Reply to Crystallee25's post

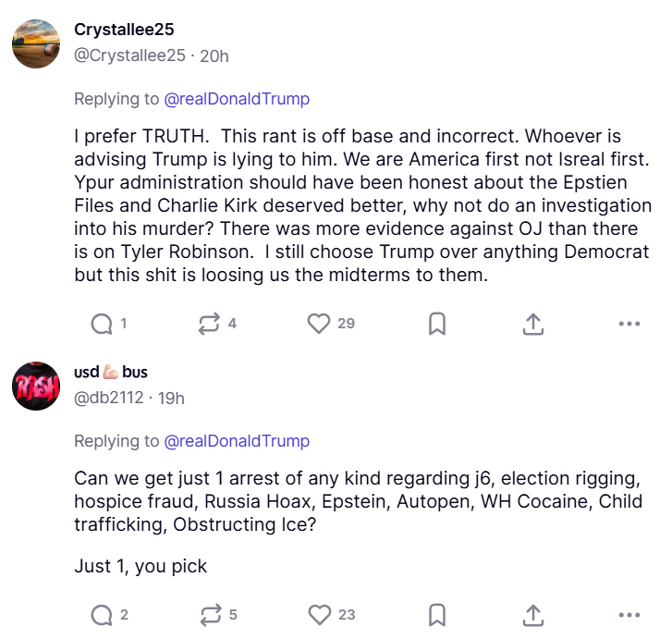click(101, 324)
